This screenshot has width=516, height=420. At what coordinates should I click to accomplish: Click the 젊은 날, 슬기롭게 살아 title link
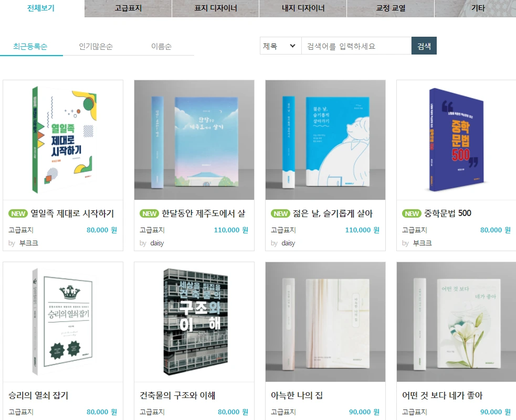point(333,213)
